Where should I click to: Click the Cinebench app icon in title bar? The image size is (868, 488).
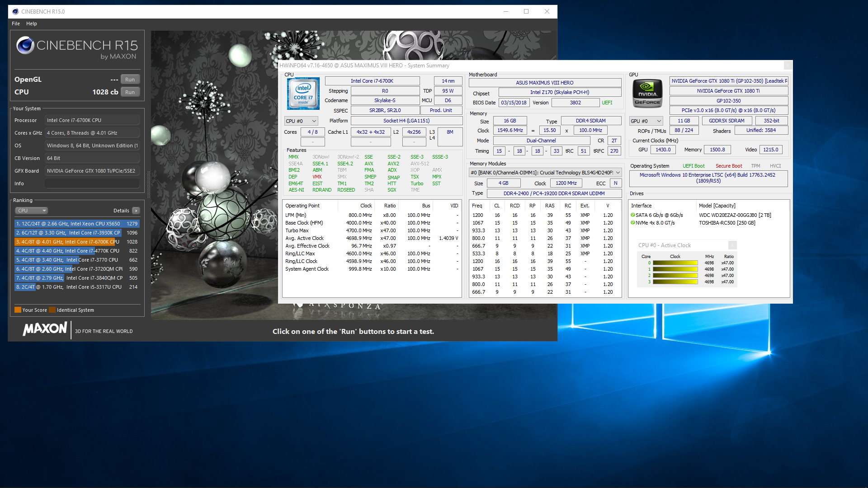(15, 11)
